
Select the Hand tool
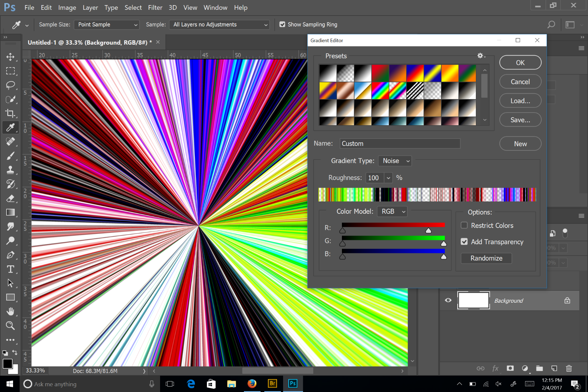(x=10, y=311)
